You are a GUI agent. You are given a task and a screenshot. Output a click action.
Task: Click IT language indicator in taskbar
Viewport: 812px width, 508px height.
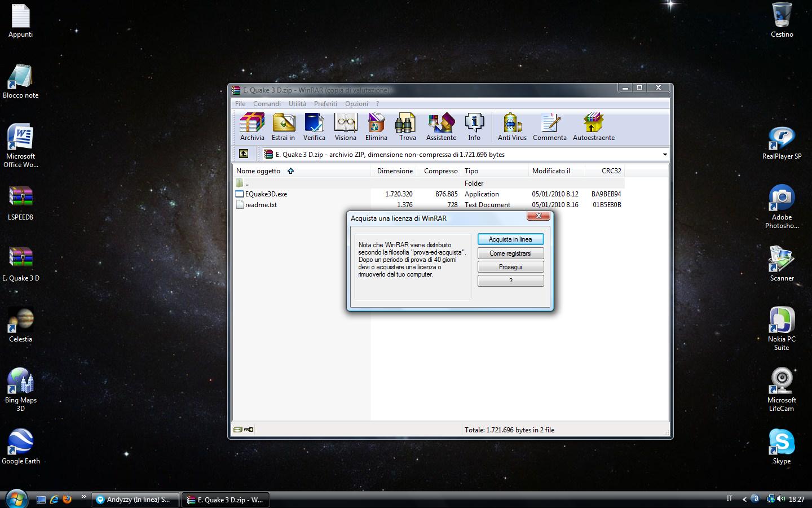coord(729,498)
